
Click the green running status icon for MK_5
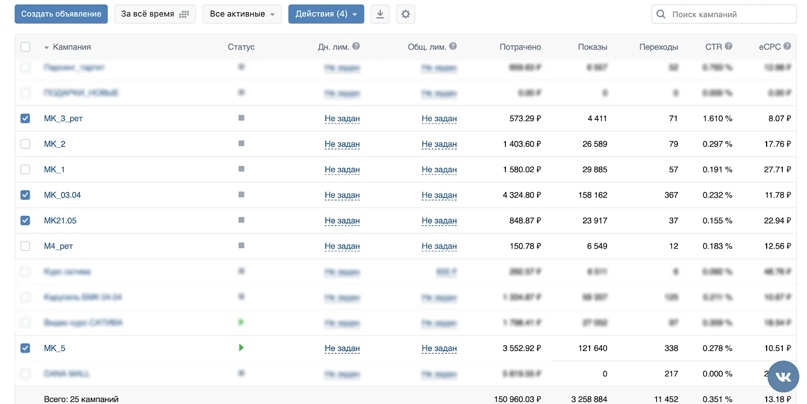(241, 348)
